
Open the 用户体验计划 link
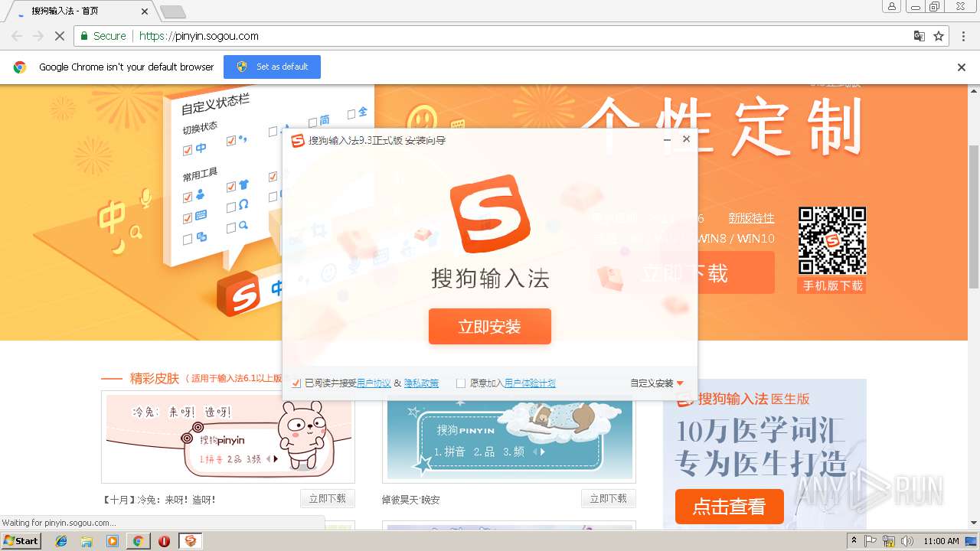click(530, 383)
